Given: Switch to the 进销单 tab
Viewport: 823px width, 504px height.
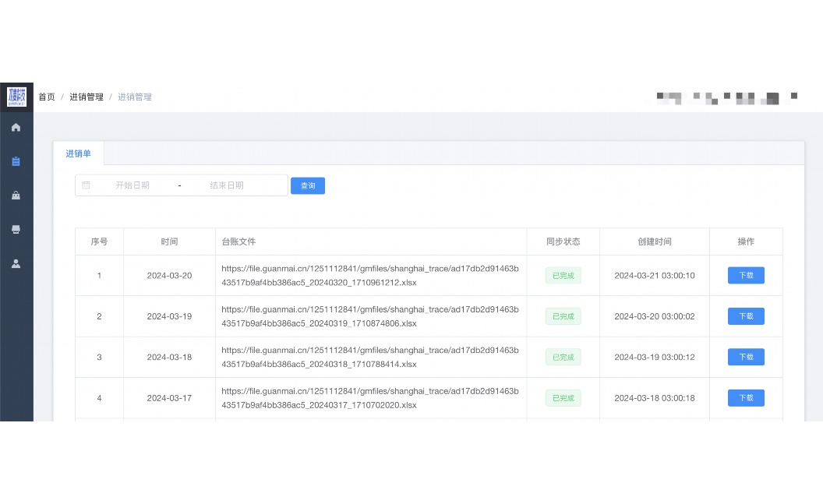Looking at the screenshot, I should [x=78, y=153].
